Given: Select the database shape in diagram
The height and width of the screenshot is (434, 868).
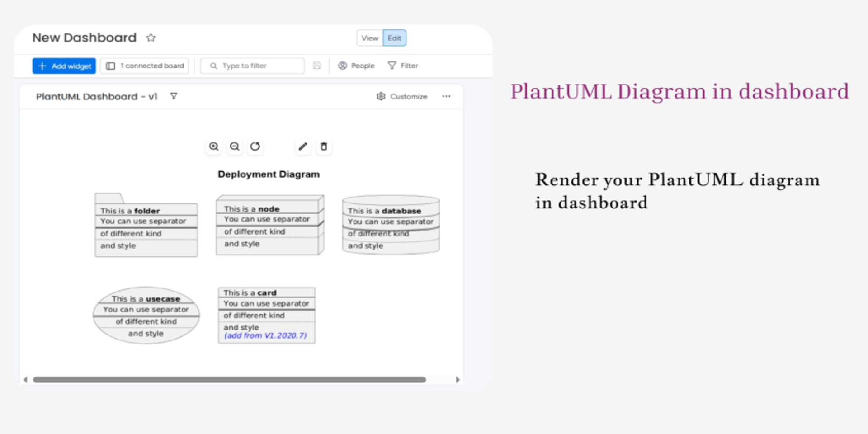Looking at the screenshot, I should click(391, 225).
